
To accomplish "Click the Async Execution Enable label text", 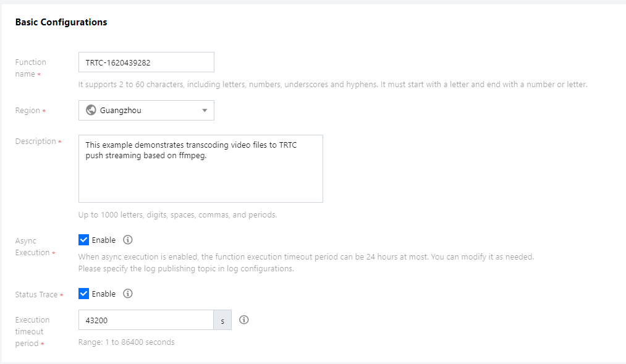I will click(x=104, y=240).
